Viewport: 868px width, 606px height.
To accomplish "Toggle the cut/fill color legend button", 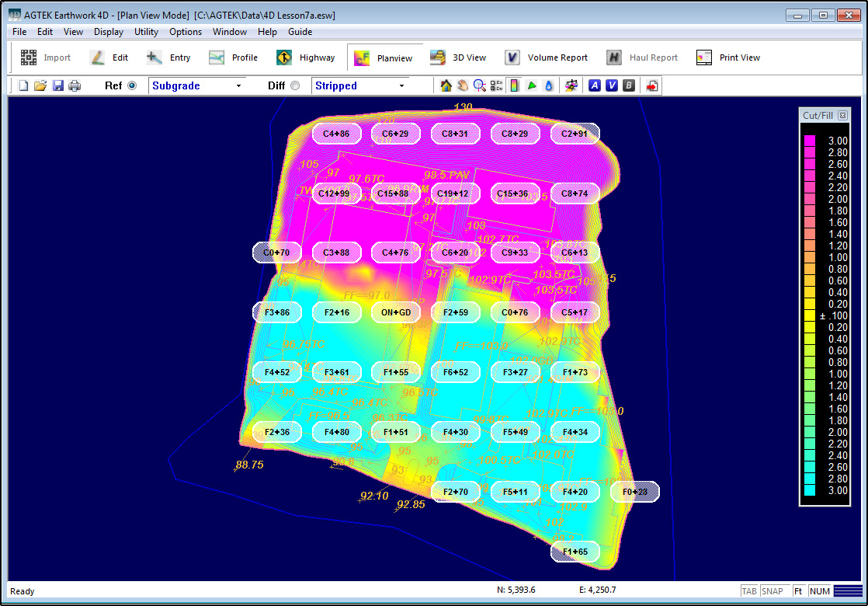I will tap(514, 85).
